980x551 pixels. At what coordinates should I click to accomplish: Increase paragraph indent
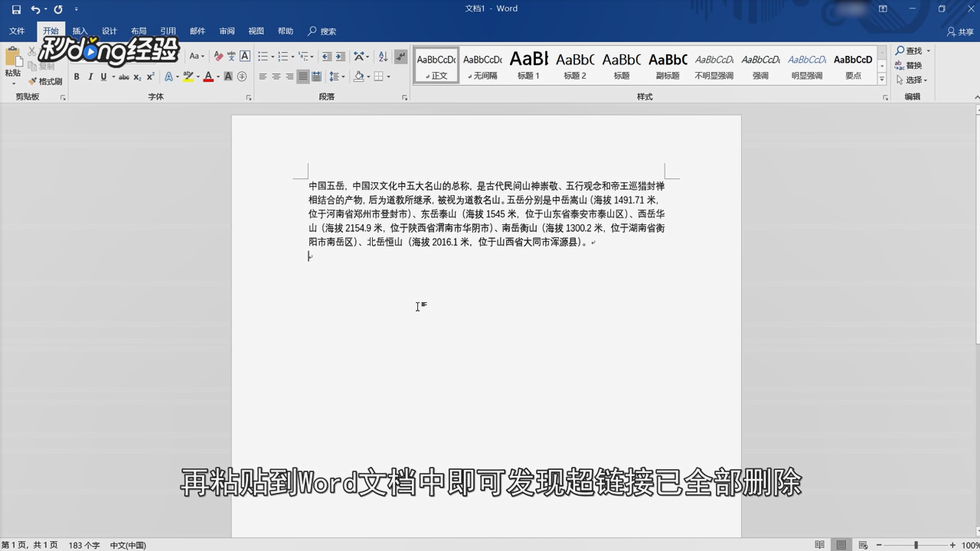pyautogui.click(x=339, y=56)
